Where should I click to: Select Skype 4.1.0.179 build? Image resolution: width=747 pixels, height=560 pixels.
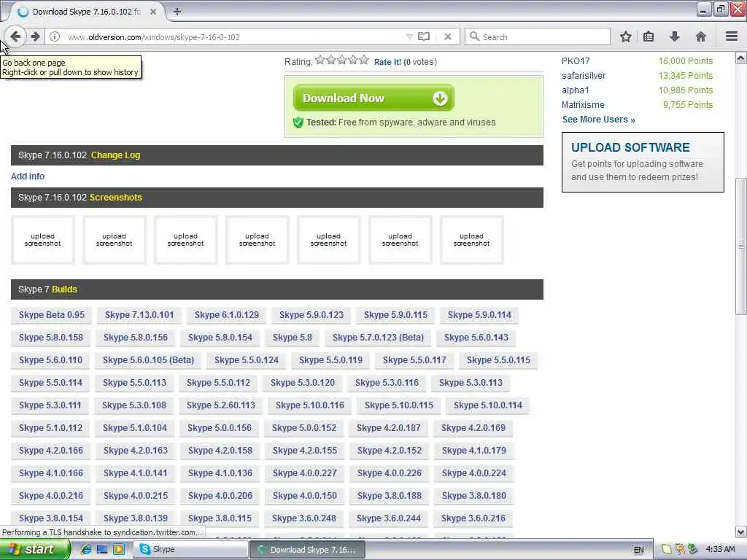[x=474, y=451]
